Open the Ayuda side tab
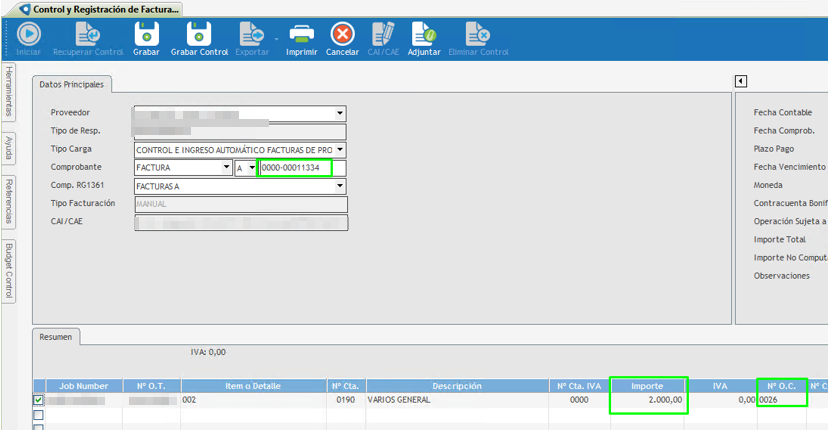This screenshot has width=828, height=430. pos(8,147)
